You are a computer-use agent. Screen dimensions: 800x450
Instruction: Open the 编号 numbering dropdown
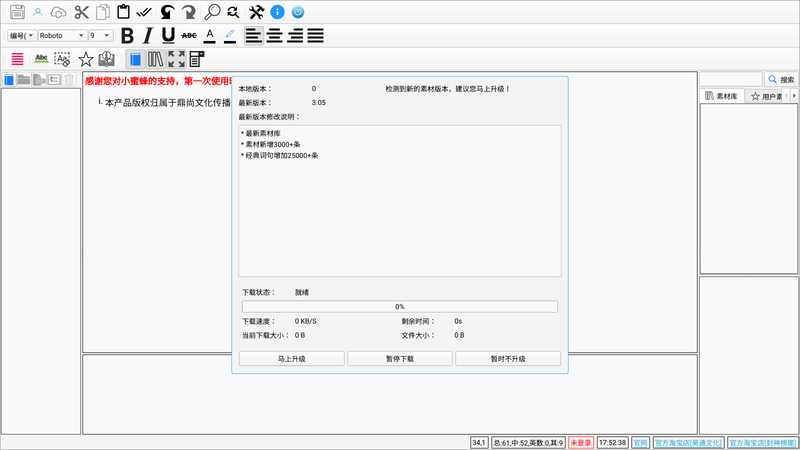pyautogui.click(x=21, y=36)
